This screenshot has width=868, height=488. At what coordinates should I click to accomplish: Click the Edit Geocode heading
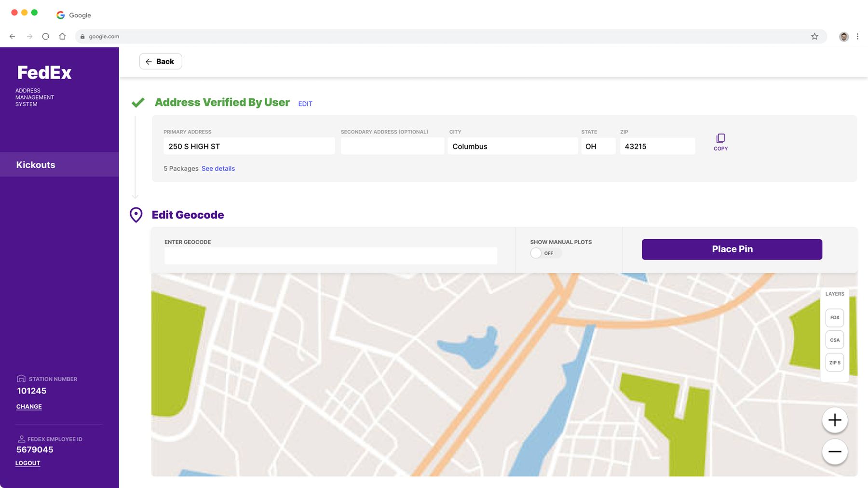click(188, 215)
